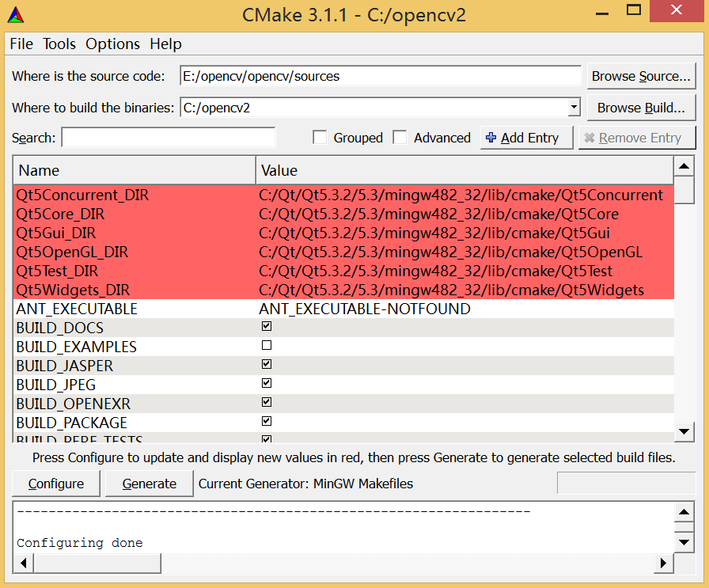This screenshot has height=588, width=709.
Task: Open the Options menu
Action: tap(112, 44)
